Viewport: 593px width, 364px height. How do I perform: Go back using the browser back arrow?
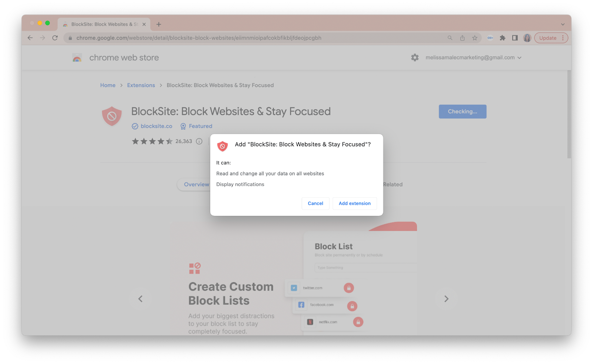[x=30, y=38]
